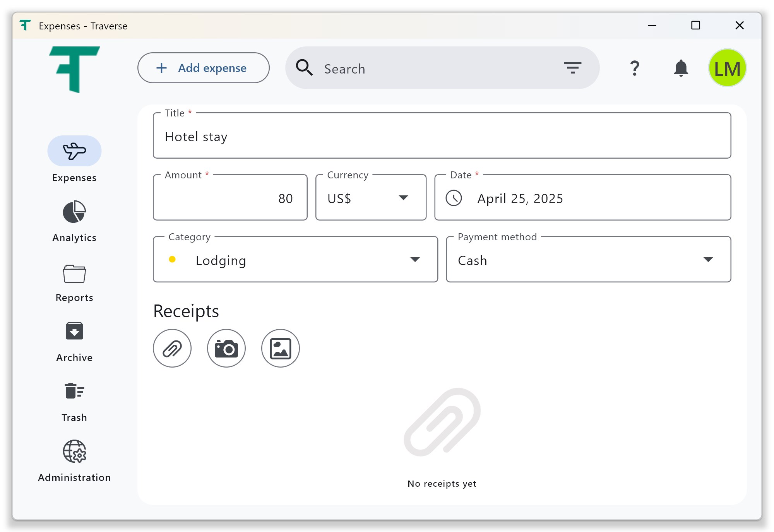Viewport: 774px width, 532px height.
Task: Expand the Payment method Cash dropdown
Action: tap(588, 259)
